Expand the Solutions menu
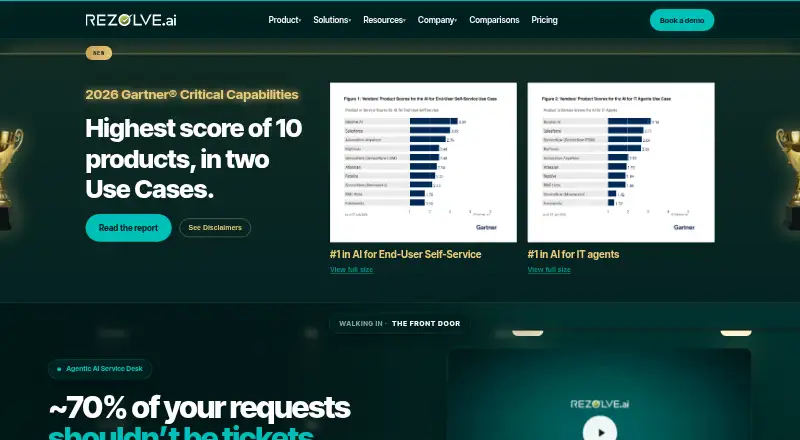Image resolution: width=800 pixels, height=440 pixels. (x=332, y=20)
